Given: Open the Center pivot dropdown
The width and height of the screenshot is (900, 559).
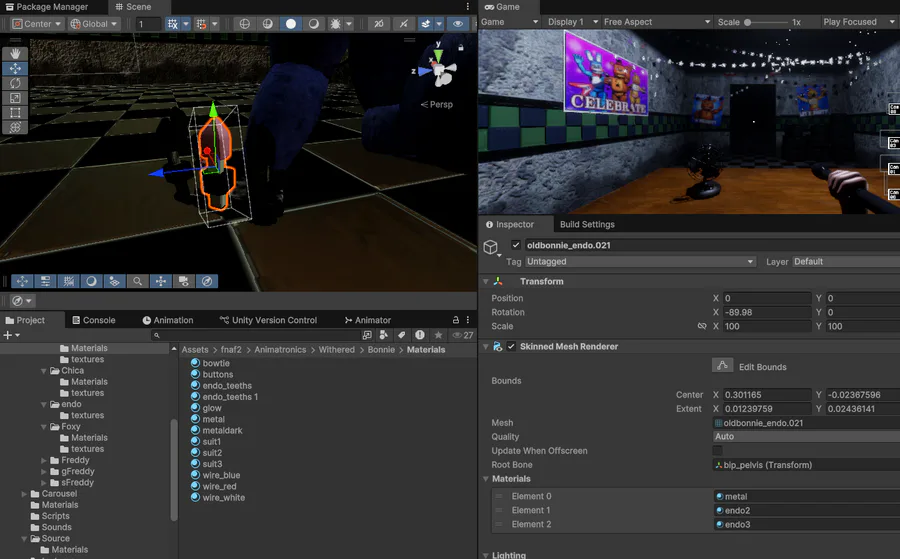Looking at the screenshot, I should point(37,24).
